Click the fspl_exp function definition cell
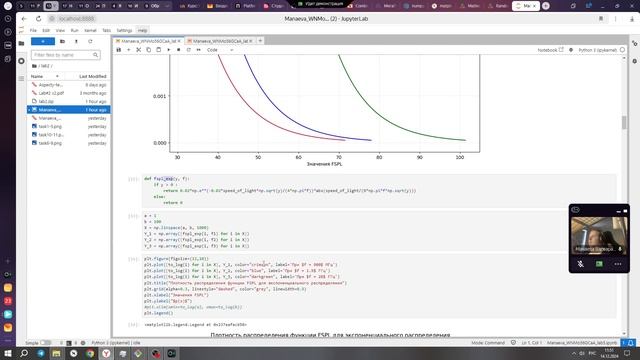640x360 pixels. pos(379,191)
